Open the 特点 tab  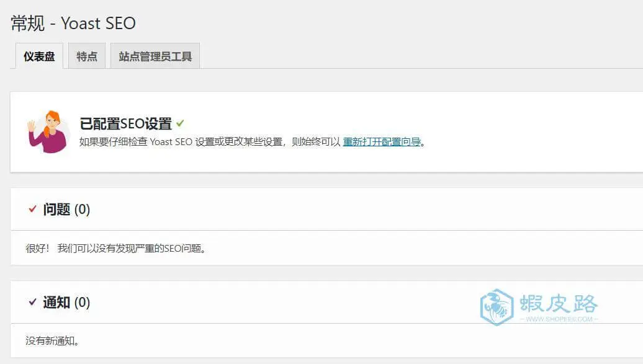point(87,56)
